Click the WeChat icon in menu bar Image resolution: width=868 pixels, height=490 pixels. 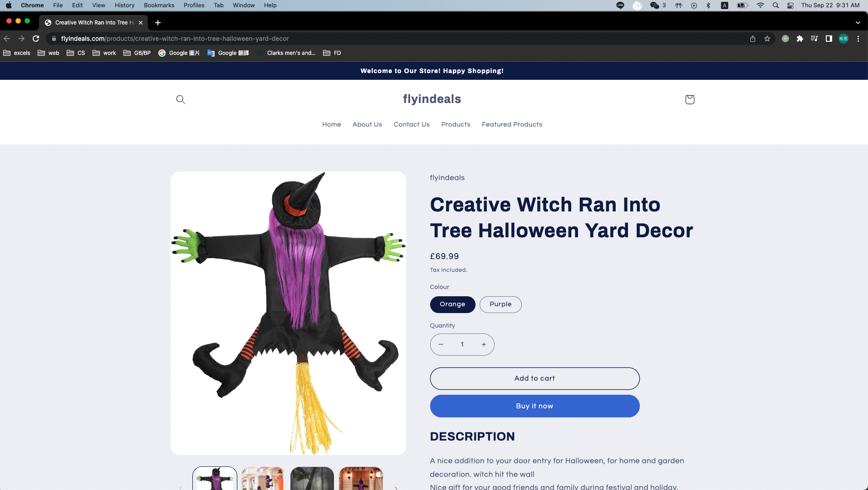654,5
